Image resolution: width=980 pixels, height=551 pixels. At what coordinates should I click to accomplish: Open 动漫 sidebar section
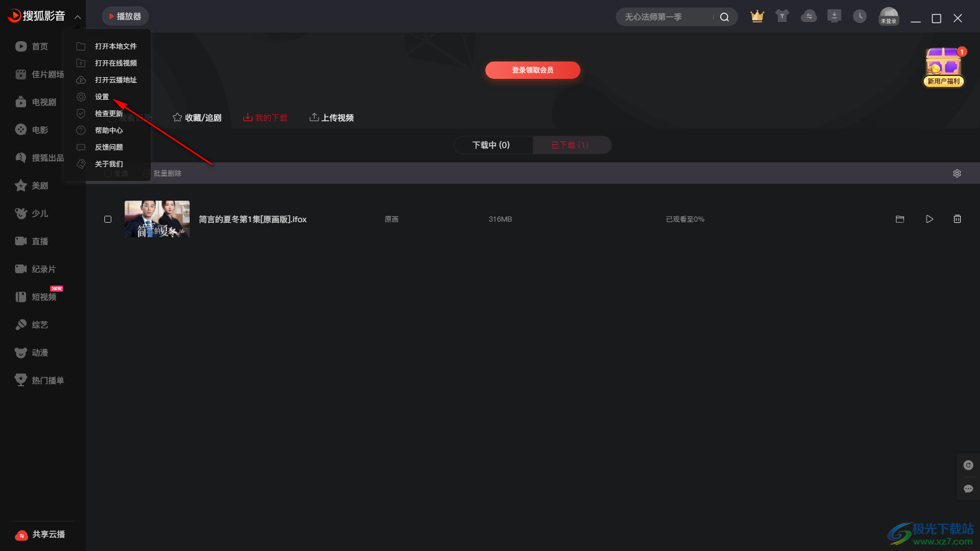pos(32,353)
